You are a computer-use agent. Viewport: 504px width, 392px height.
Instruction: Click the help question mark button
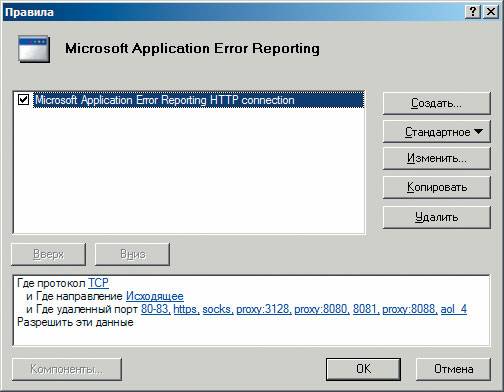tap(473, 12)
